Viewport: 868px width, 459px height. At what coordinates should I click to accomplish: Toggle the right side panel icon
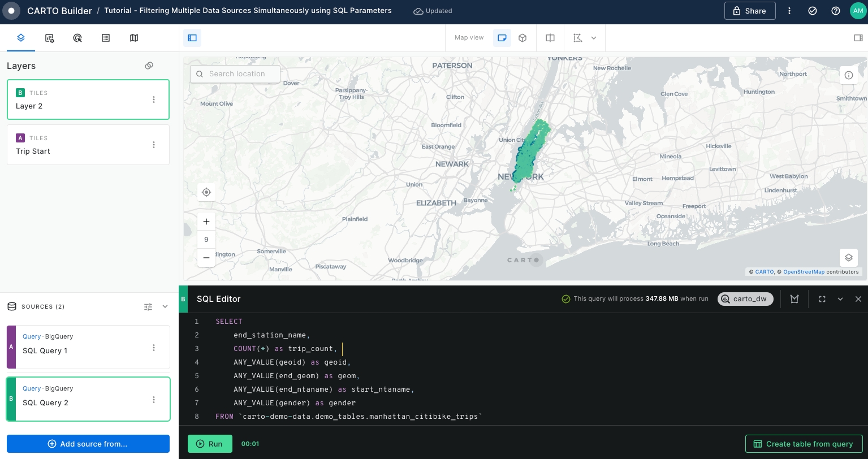click(858, 38)
